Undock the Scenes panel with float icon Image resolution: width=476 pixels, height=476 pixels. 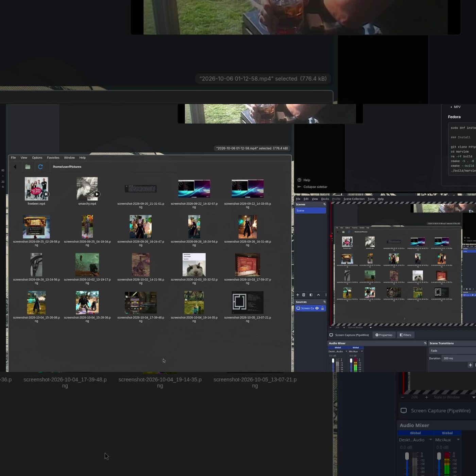324,204
